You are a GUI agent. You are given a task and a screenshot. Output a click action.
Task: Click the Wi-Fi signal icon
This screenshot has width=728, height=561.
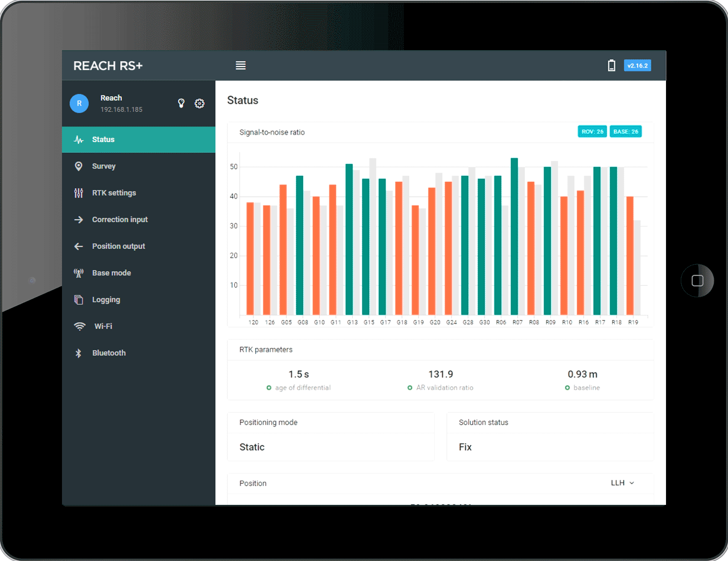click(79, 326)
